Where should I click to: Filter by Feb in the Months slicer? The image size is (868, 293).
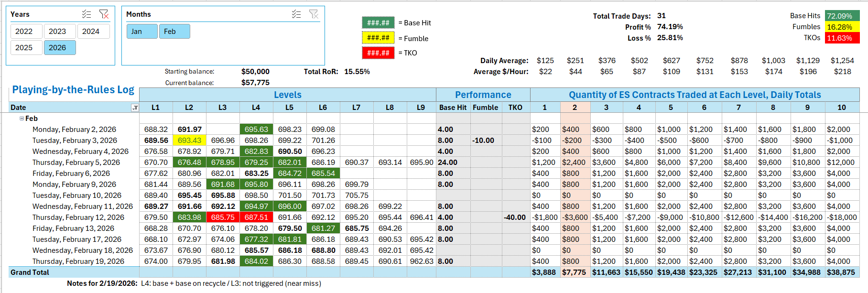pyautogui.click(x=174, y=32)
